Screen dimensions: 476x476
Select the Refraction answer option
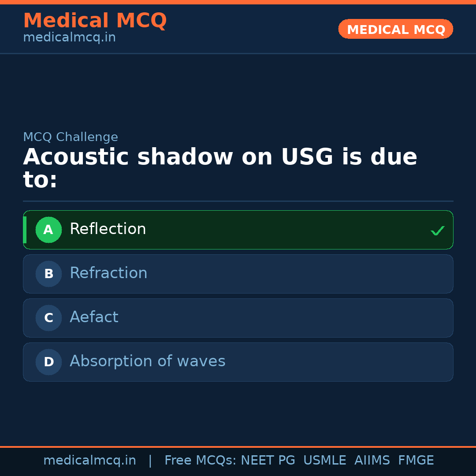pos(238,274)
